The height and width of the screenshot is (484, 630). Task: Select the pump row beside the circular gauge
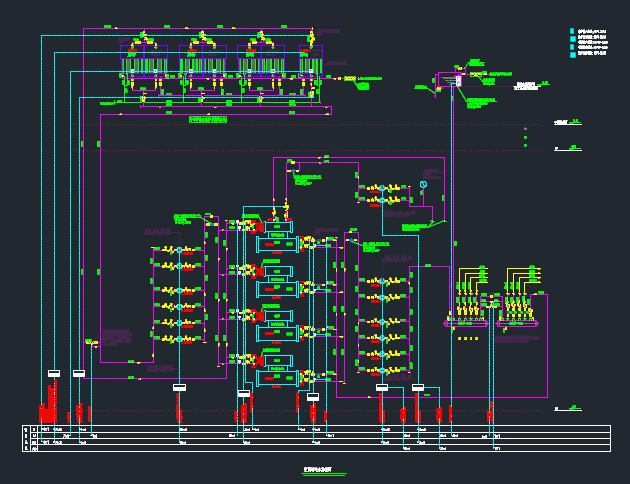click(x=383, y=187)
